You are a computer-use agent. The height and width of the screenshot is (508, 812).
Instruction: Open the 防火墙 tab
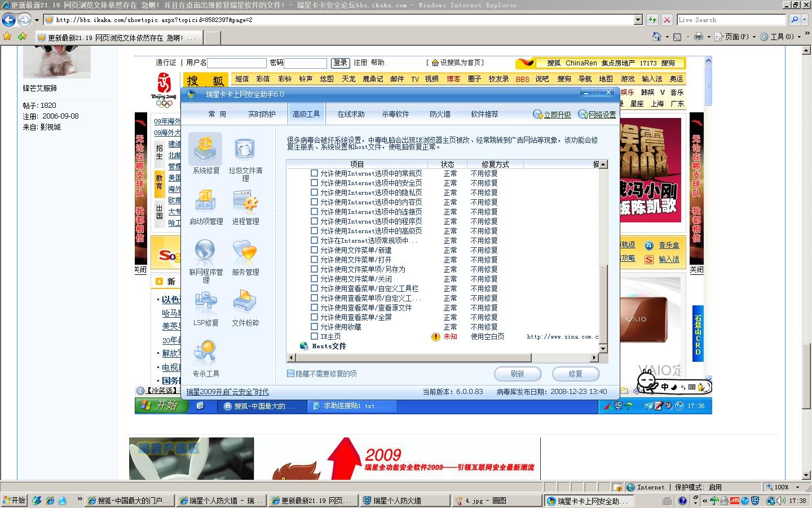pos(440,114)
